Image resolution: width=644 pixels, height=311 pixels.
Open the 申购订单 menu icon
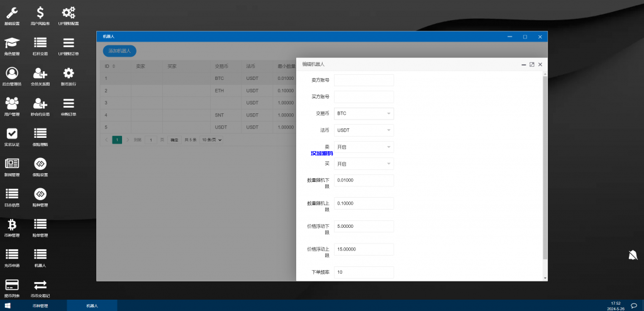coord(68,103)
